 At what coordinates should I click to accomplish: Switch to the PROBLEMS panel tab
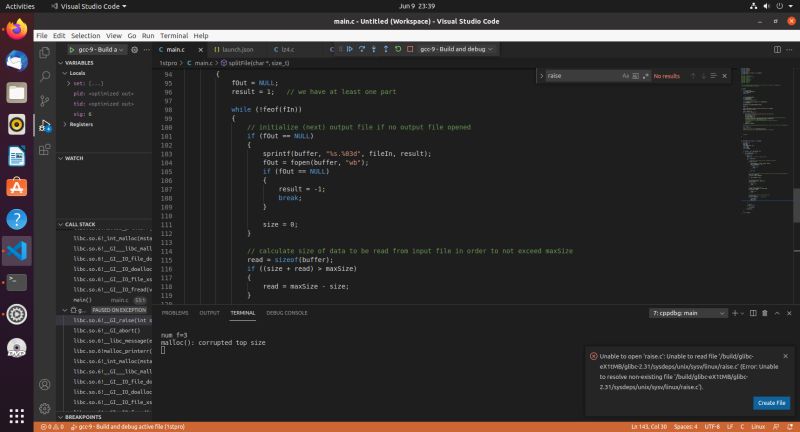tap(175, 313)
